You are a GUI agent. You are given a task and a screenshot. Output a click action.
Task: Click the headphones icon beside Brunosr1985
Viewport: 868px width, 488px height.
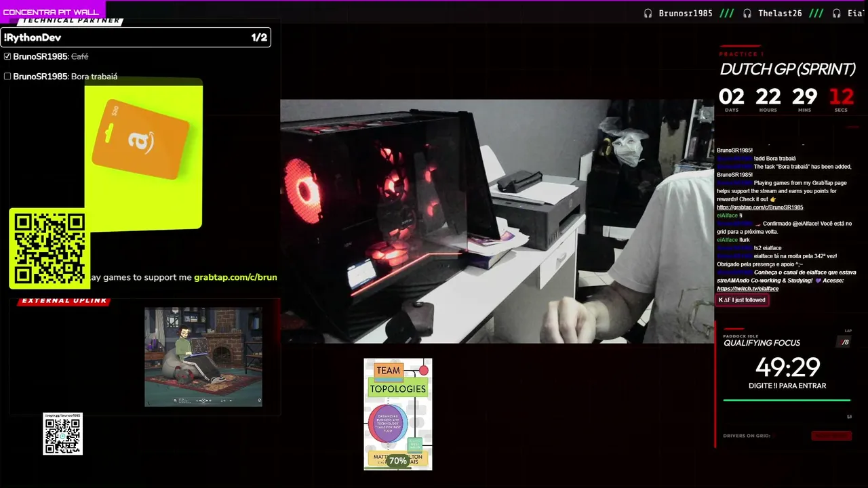pos(648,14)
